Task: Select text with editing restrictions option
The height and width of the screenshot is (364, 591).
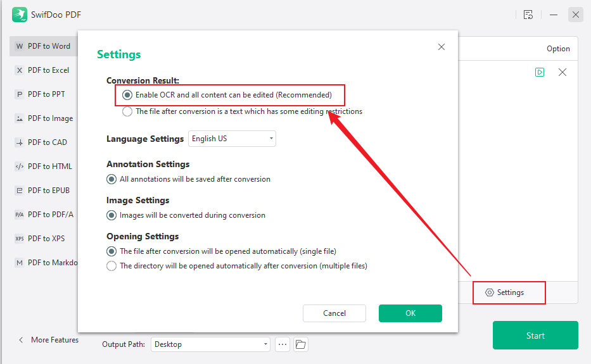Action: pyautogui.click(x=127, y=111)
